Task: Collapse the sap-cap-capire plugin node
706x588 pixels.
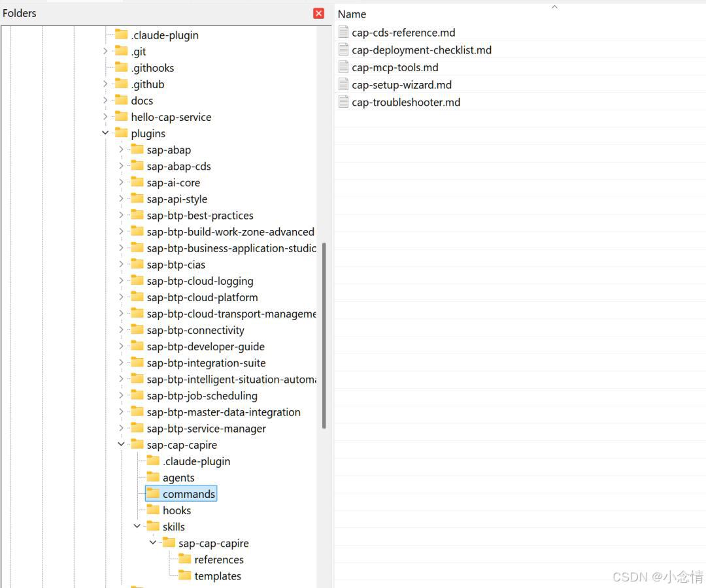Action: pyautogui.click(x=121, y=444)
